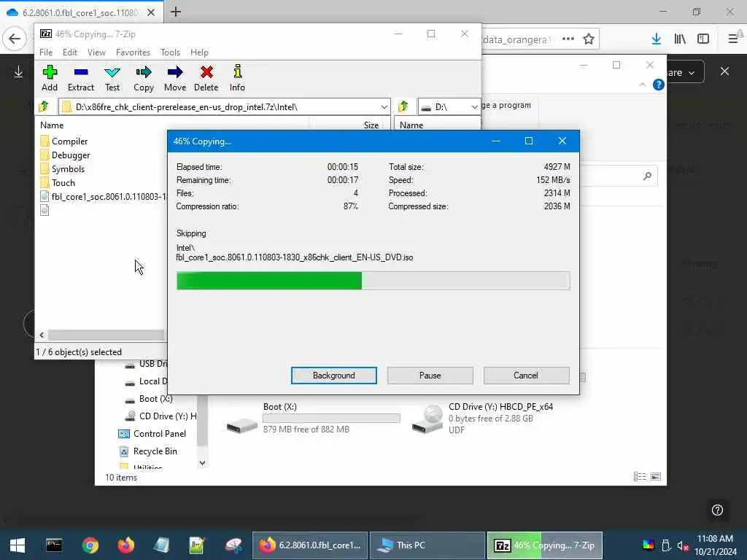Open Recycle Bin in Explorer sidebar

click(147, 451)
